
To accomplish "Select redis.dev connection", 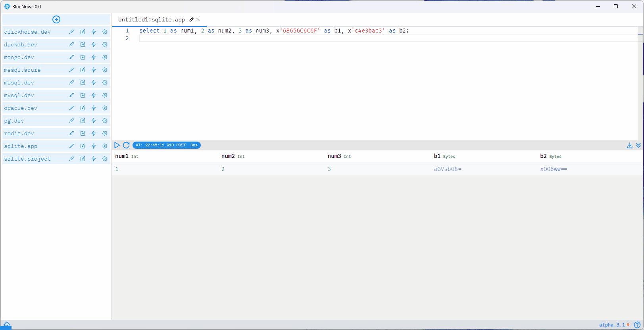I will [19, 133].
